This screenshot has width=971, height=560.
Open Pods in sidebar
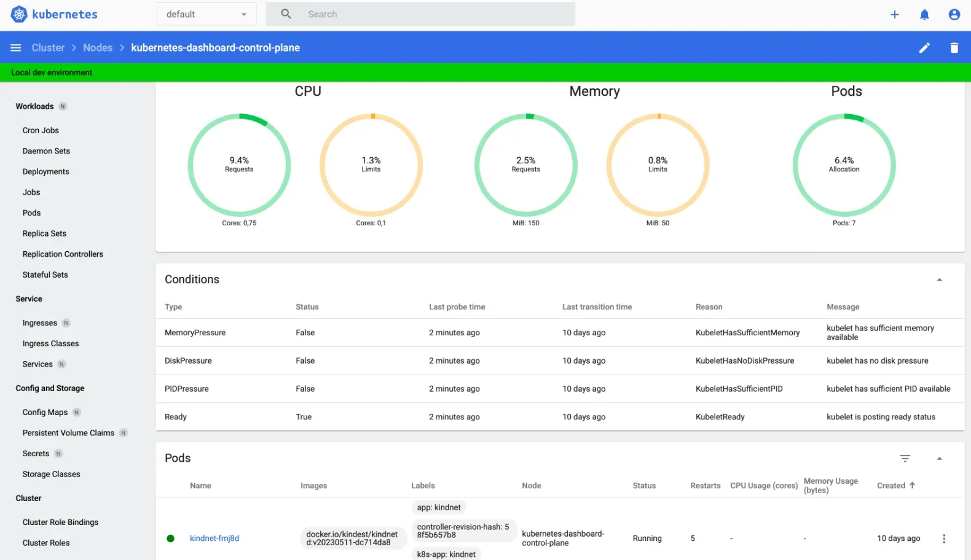pos(31,213)
